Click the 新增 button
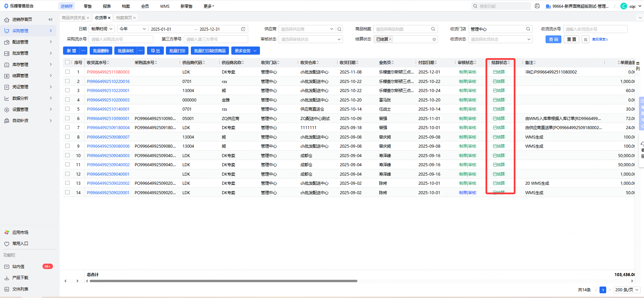644x298 pixels. pos(71,51)
